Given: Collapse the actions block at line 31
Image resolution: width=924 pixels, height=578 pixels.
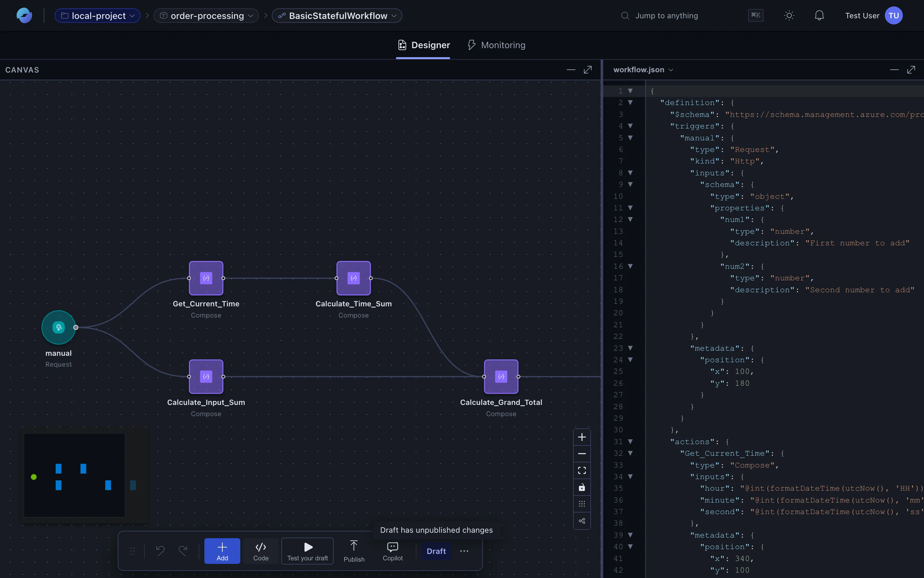Looking at the screenshot, I should coord(630,442).
